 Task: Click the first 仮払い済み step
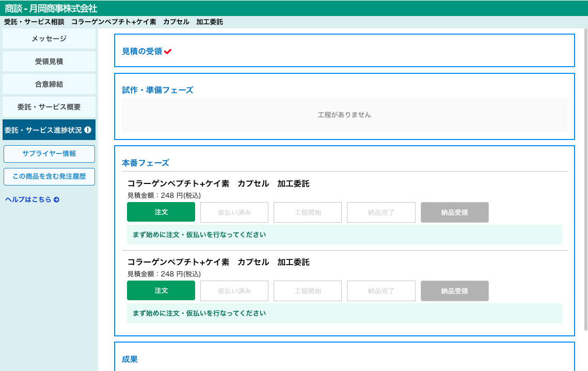(234, 212)
